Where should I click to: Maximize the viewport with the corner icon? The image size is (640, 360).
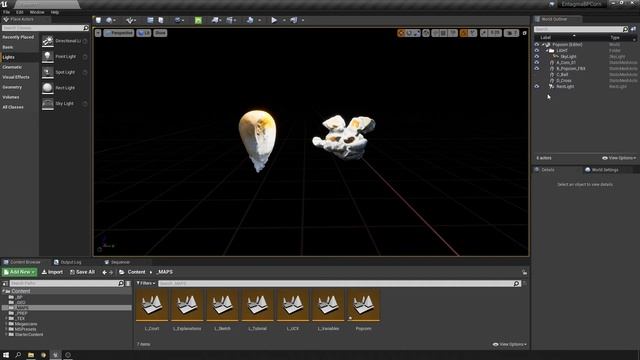point(524,33)
